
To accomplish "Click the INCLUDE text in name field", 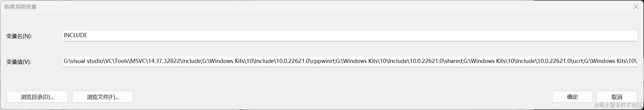I will 75,35.
